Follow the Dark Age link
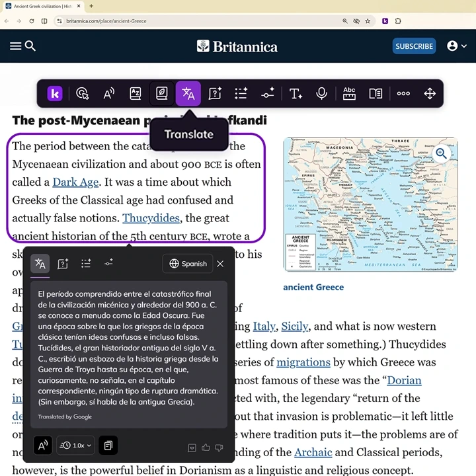Screen dimensions: 476x476 tap(75, 182)
